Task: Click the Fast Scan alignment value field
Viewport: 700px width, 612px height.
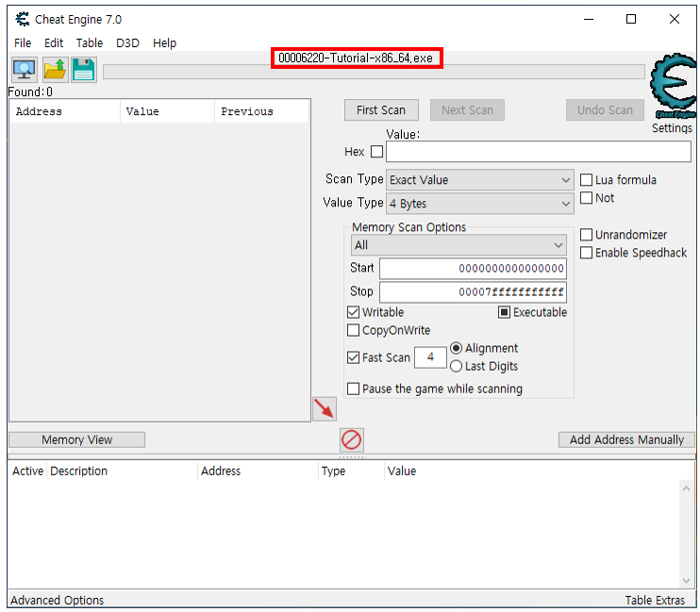Action: [x=430, y=357]
